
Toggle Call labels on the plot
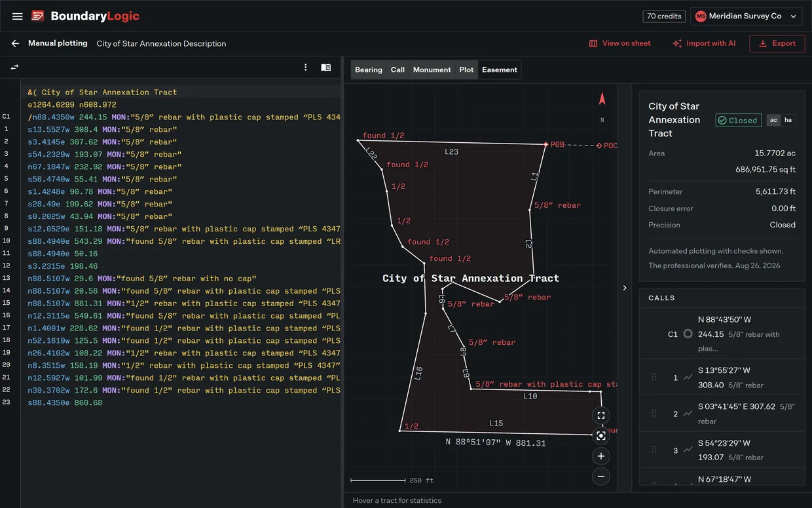point(397,69)
